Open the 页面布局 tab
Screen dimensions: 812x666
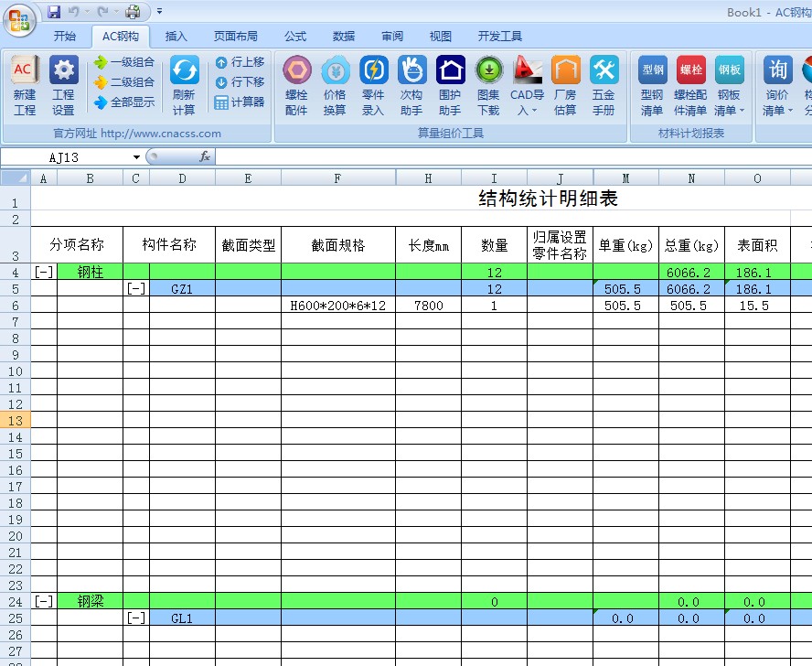click(x=236, y=37)
